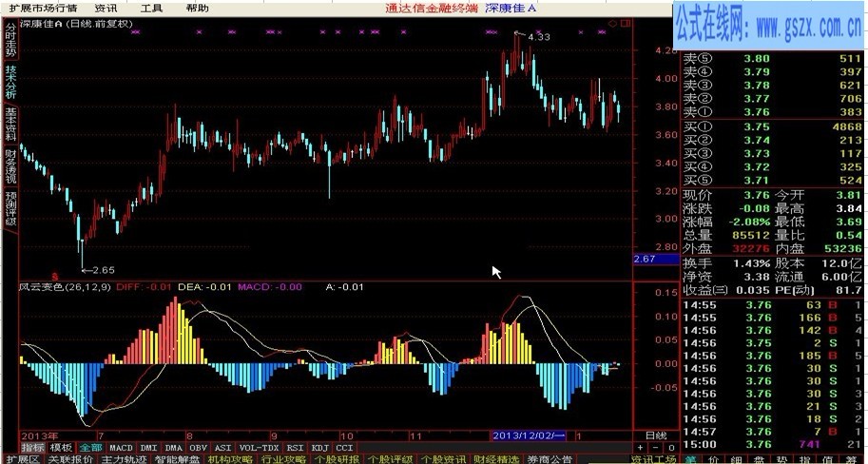Open the 券商公告 bottom tab
The height and width of the screenshot is (464, 868).
tap(550, 459)
